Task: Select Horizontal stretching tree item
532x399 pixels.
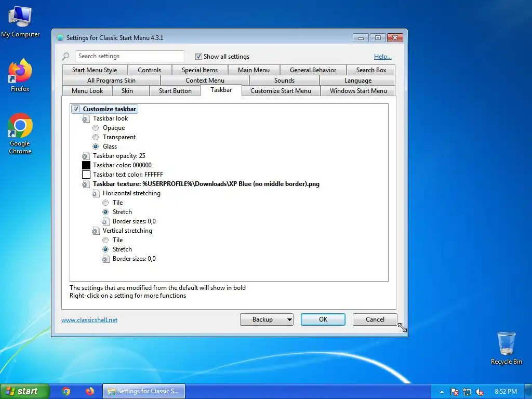Action: pos(131,193)
